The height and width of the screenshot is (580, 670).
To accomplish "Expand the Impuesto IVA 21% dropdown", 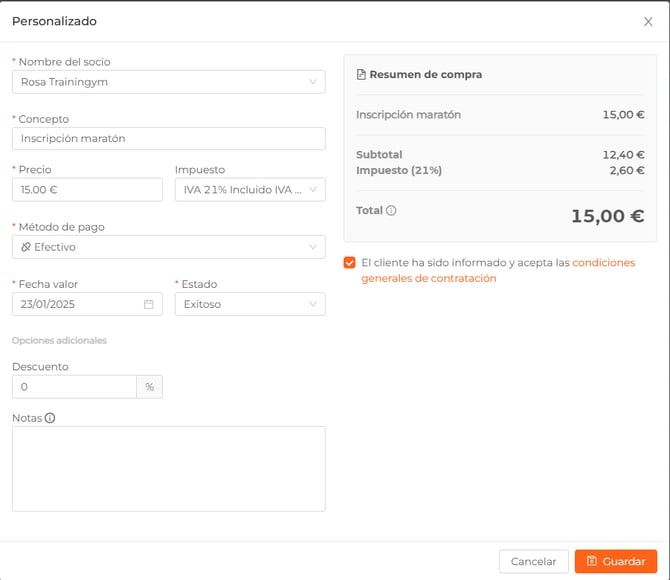I will tap(249, 190).
